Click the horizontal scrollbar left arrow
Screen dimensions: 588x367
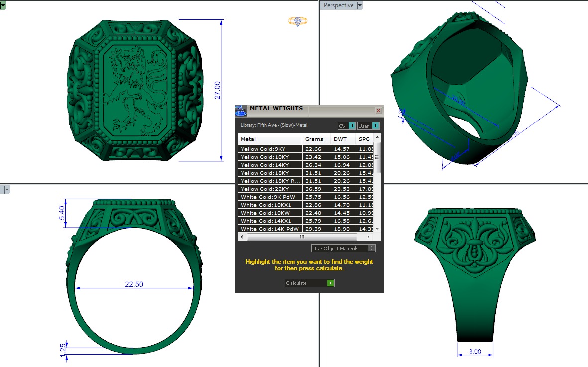coord(242,237)
